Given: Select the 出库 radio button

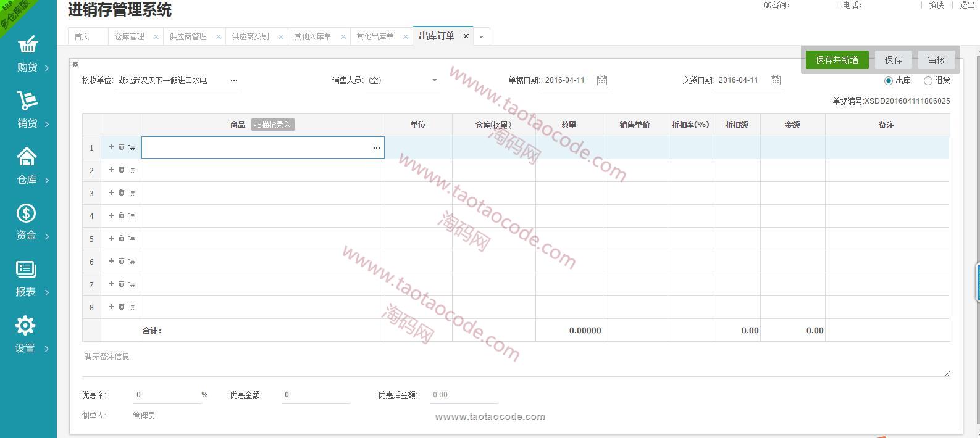Looking at the screenshot, I should [x=889, y=81].
